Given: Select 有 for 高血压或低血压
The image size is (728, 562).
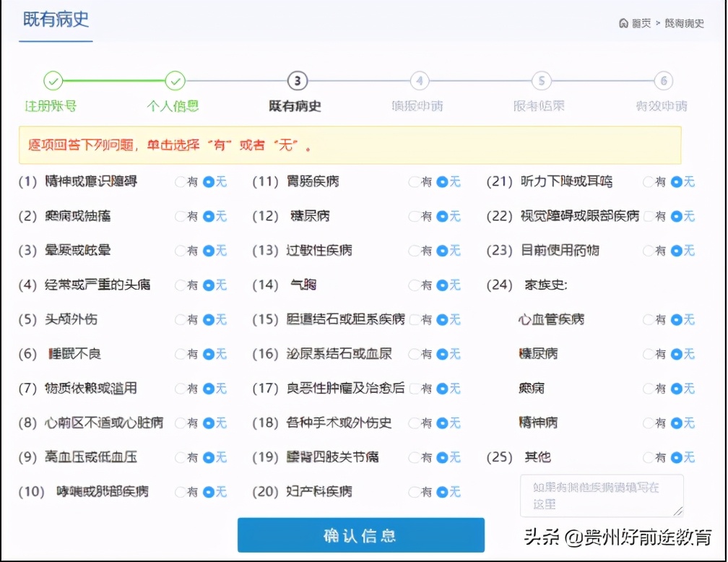Looking at the screenshot, I should 181,457.
